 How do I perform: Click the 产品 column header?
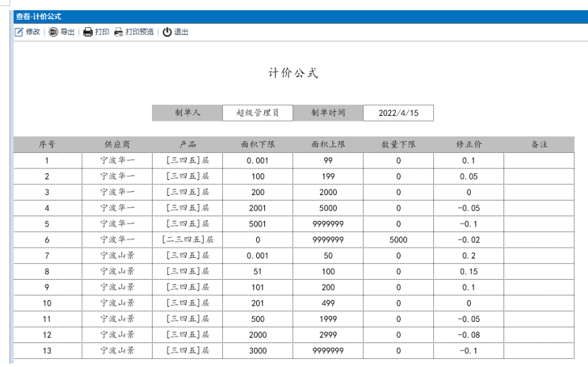coord(187,145)
